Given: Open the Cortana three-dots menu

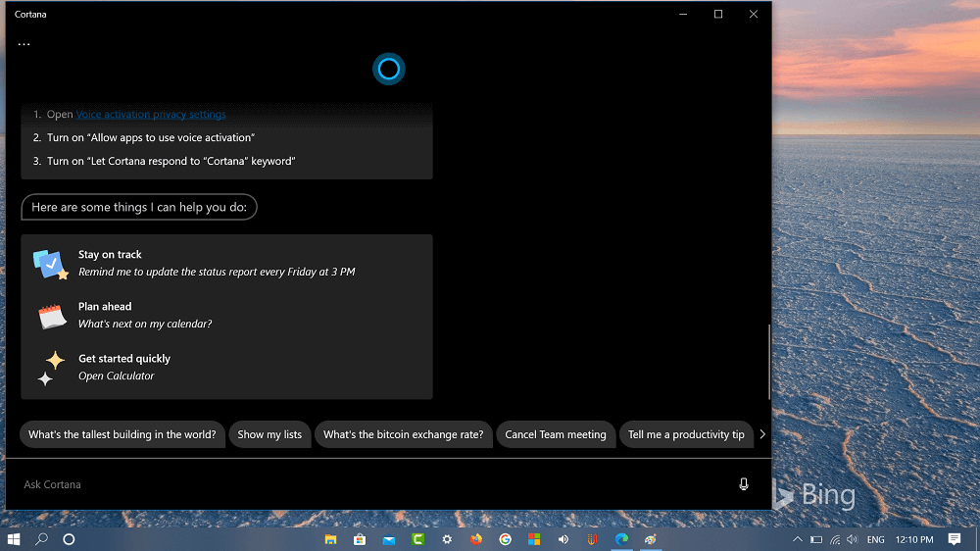Looking at the screenshot, I should [24, 44].
